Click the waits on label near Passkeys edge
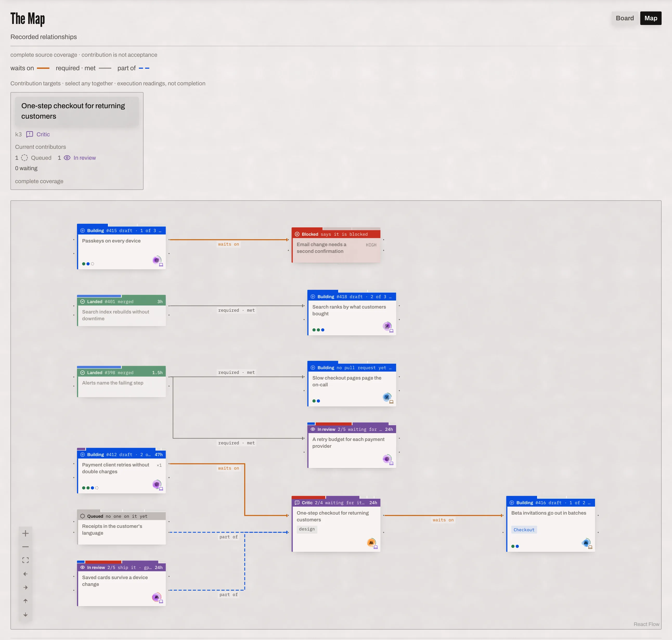This screenshot has width=672, height=640. [228, 244]
